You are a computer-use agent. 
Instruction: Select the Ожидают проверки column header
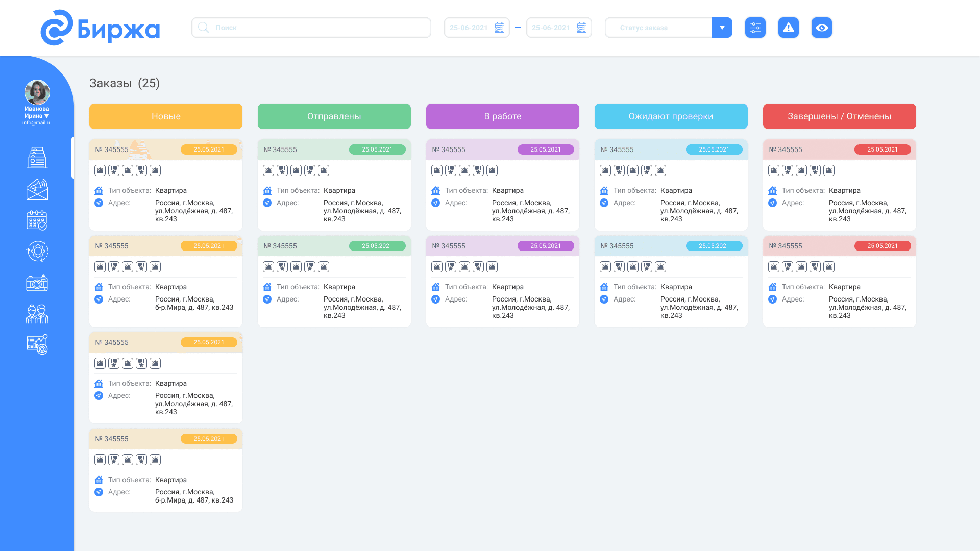(671, 116)
